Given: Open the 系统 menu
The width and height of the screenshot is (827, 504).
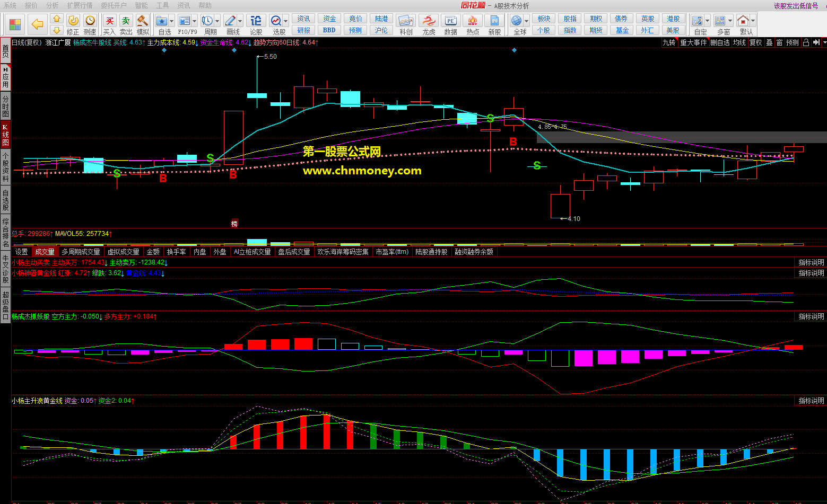Looking at the screenshot, I should click(x=10, y=5).
